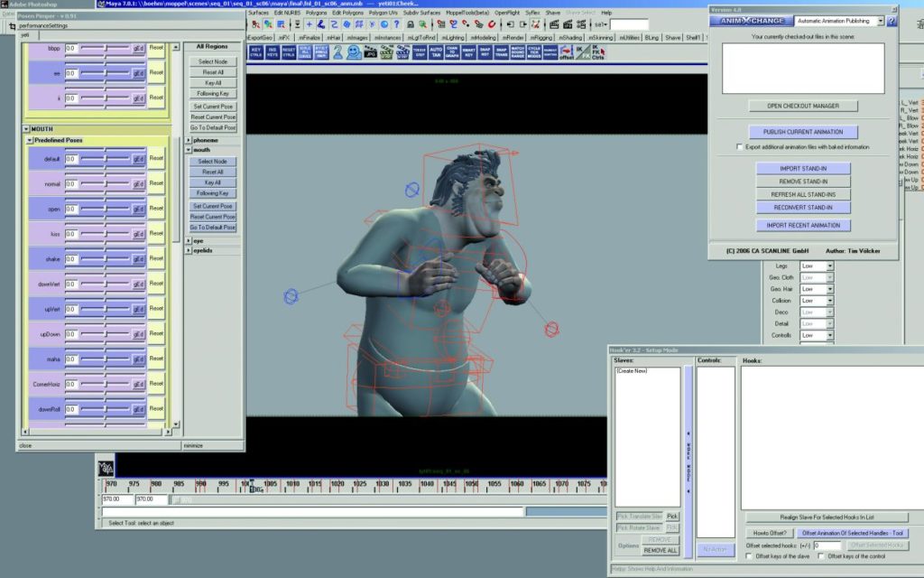924x578 pixels.
Task: Expand the eye region
Action: tap(189, 241)
